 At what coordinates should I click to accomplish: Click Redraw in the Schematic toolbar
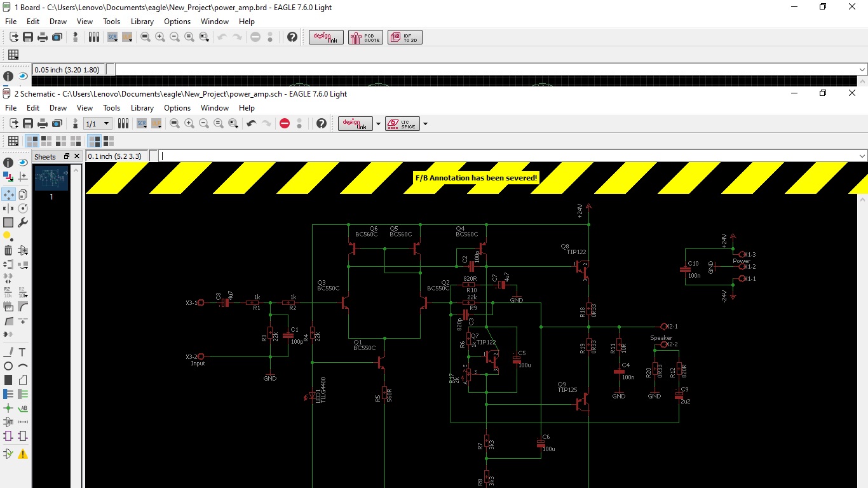219,123
